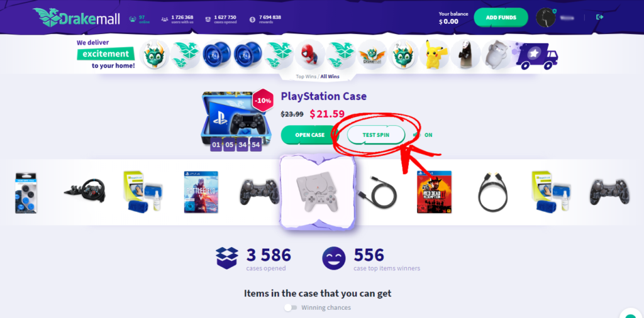Click the racing steering wheel item
The width and height of the screenshot is (644, 318).
click(85, 190)
